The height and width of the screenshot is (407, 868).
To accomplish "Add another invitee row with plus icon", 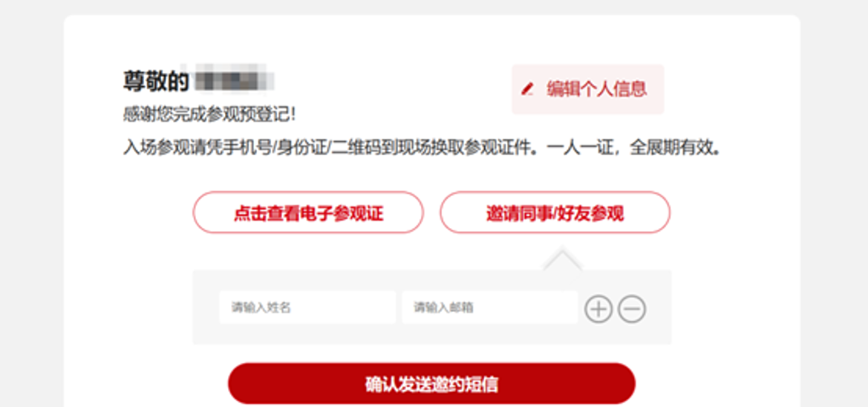I will click(x=598, y=309).
